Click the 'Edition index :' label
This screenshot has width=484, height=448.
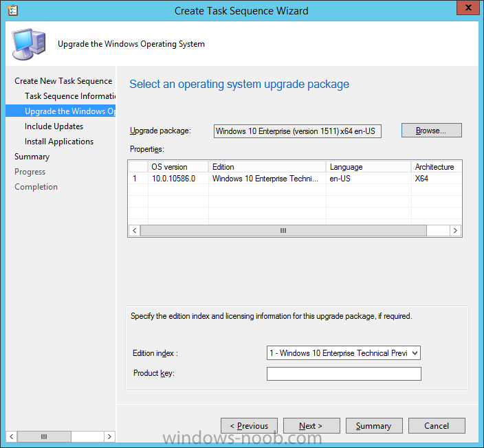(155, 353)
